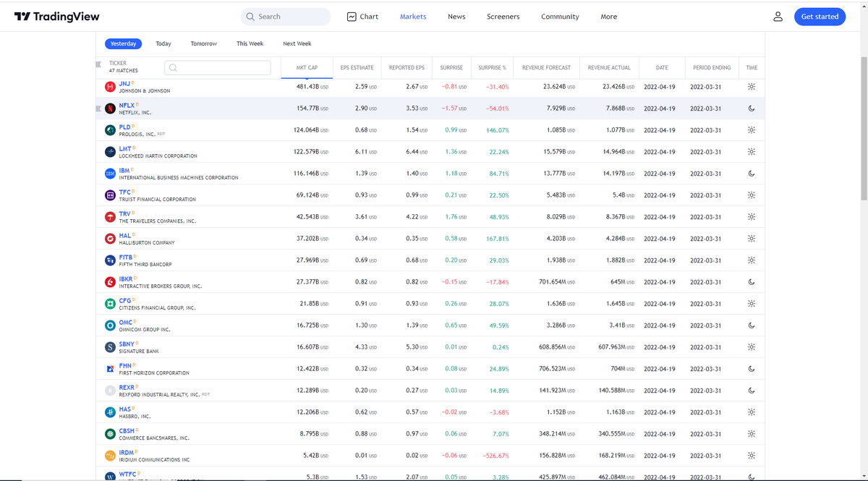This screenshot has width=868, height=481.
Task: Sort by the SURPRISE % column header
Action: (x=492, y=68)
